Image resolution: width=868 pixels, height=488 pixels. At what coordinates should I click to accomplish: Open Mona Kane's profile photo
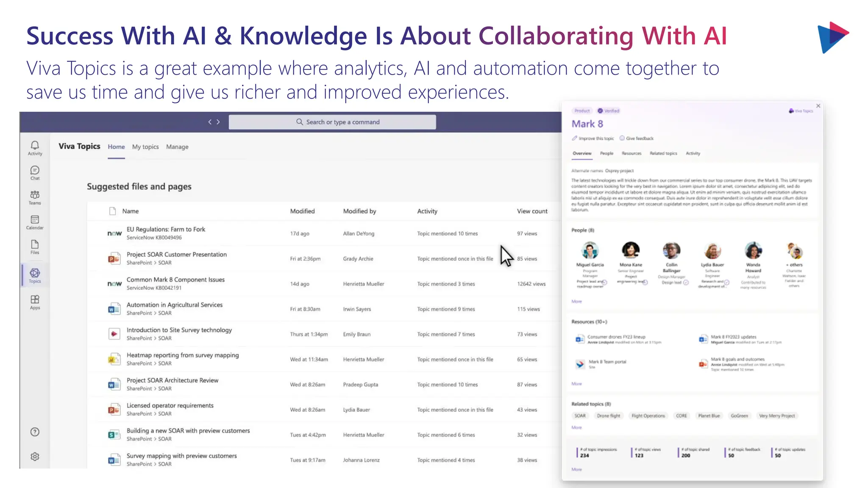click(631, 250)
